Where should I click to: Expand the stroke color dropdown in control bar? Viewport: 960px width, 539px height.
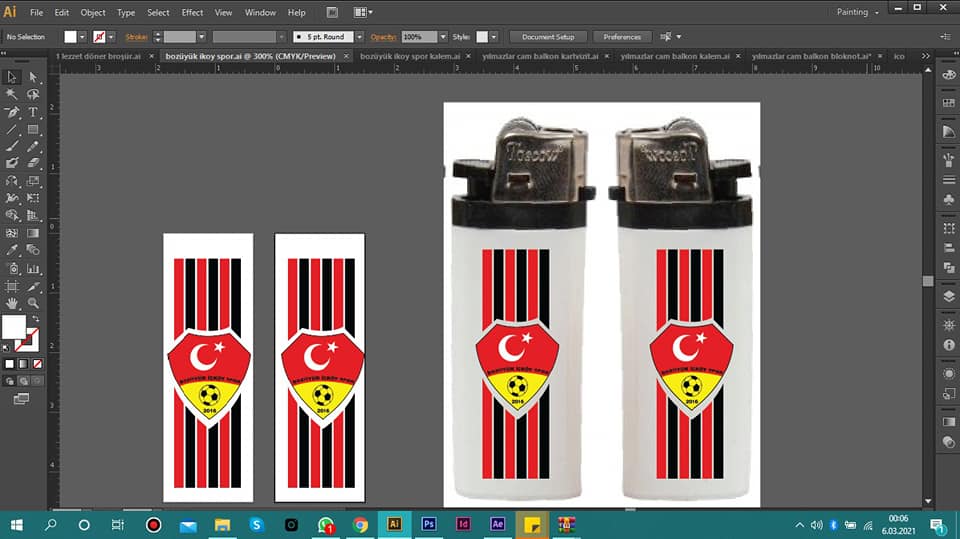[111, 37]
